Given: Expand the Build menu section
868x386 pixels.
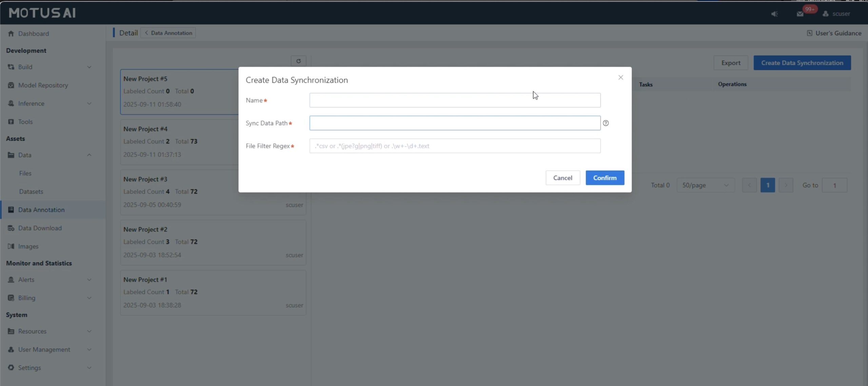Looking at the screenshot, I should click(x=89, y=67).
